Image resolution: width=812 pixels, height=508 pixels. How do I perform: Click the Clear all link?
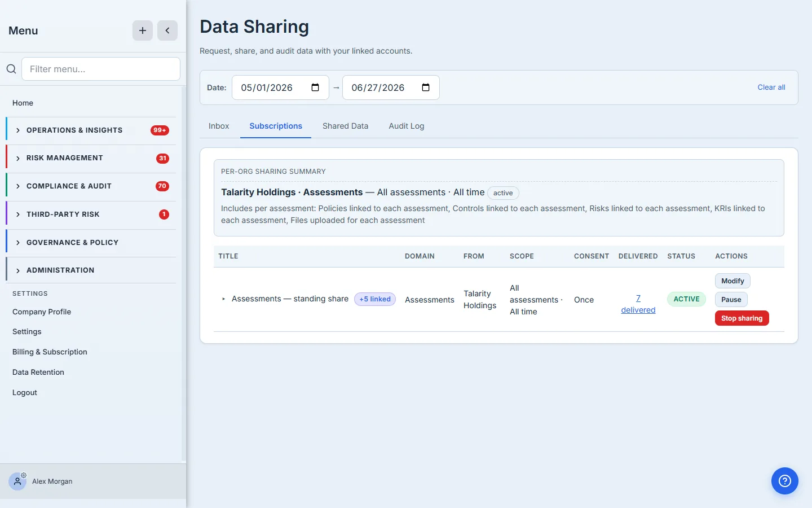point(771,87)
